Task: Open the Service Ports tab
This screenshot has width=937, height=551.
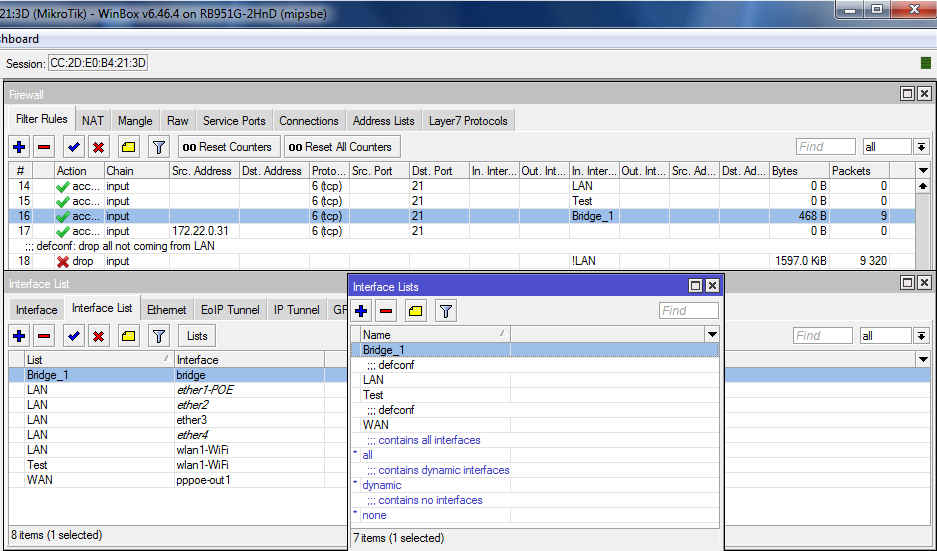Action: point(234,121)
